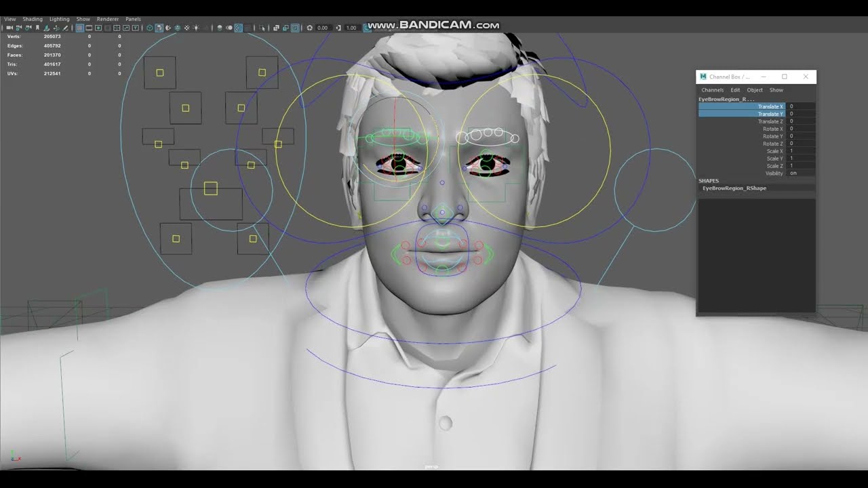Click the X-Ray Joints icon
Screen dimensions: 868x488
[295, 28]
